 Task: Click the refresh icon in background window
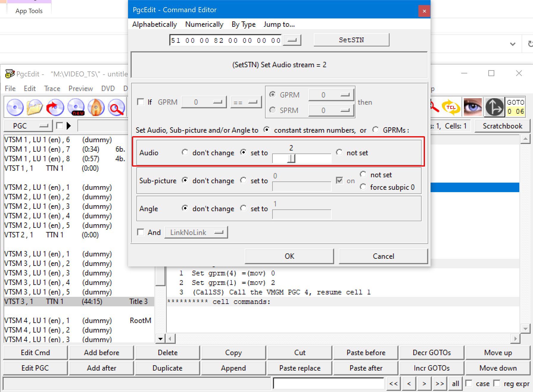(530, 44)
